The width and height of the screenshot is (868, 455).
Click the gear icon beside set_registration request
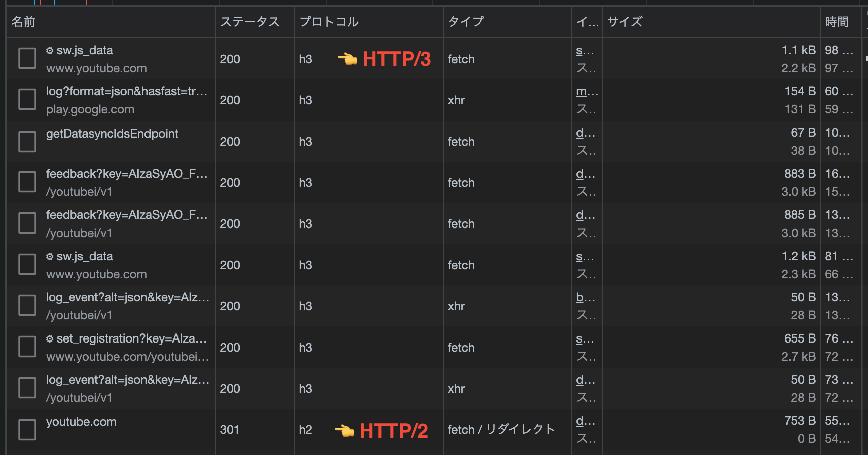[x=49, y=338]
